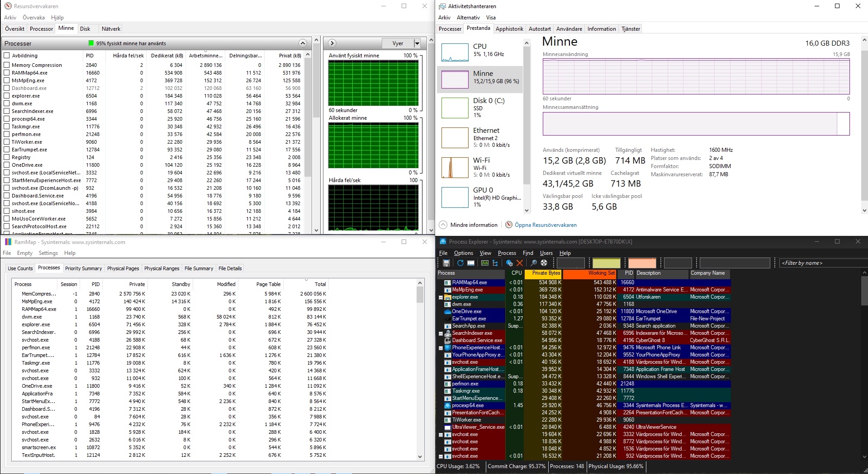868x474 pixels.
Task: Click the Aktivitetshanteraren title bar icon
Action: [442, 6]
